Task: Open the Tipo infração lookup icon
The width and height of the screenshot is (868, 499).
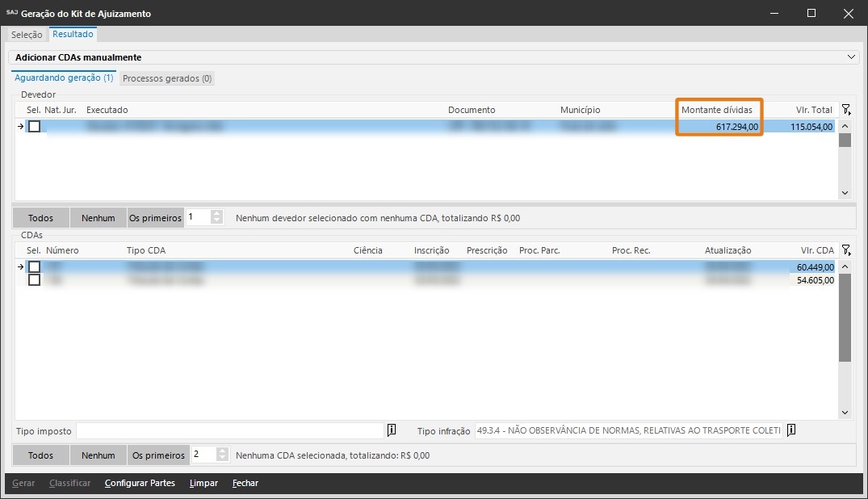Action: 791,430
